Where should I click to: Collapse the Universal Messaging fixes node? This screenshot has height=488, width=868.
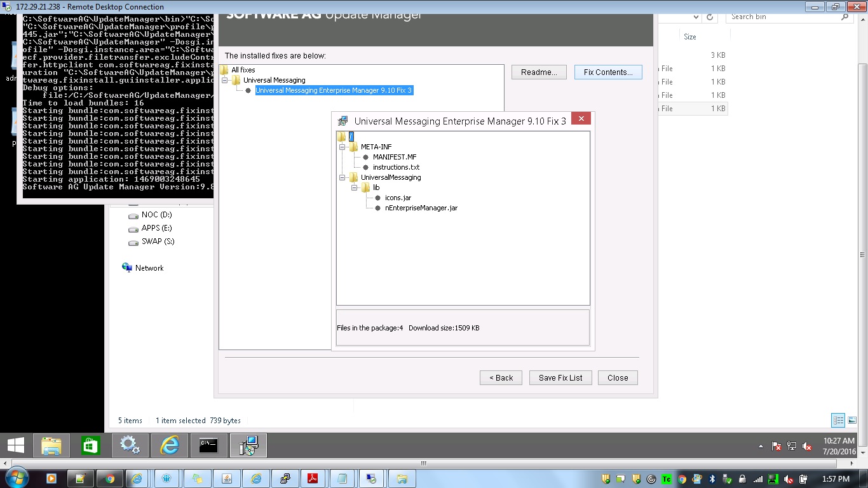pyautogui.click(x=225, y=80)
